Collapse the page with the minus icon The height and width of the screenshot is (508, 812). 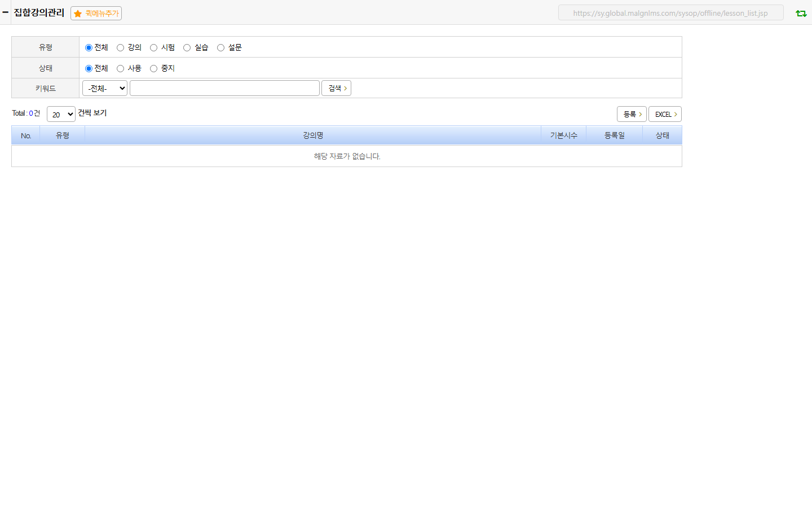tap(5, 12)
